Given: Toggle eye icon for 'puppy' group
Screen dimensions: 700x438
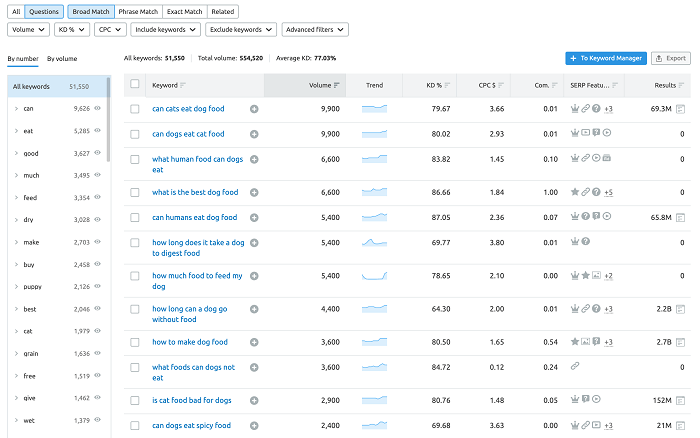Looking at the screenshot, I should point(97,286).
